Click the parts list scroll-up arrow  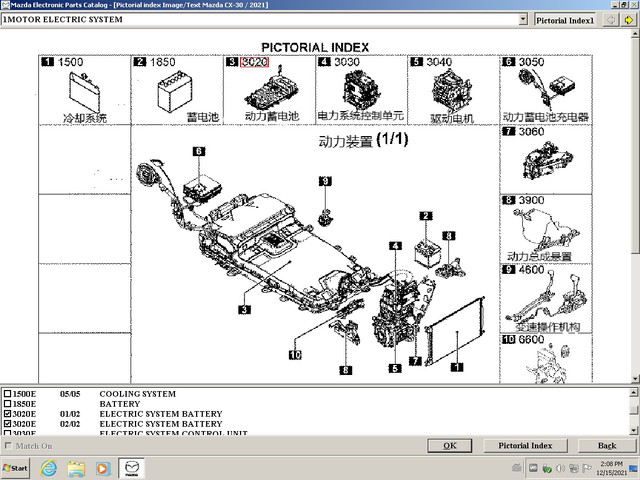[x=633, y=393]
